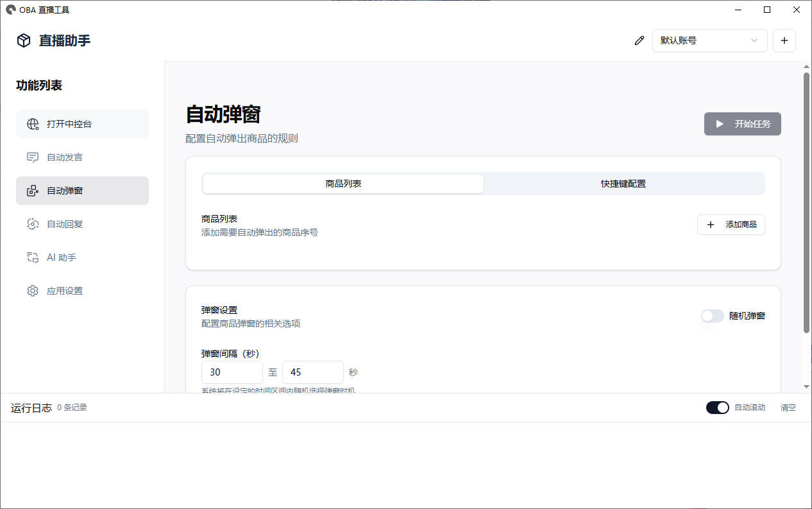Viewport: 812px width, 509px height.
Task: Click the minimum interval field showing 30
Action: pyautogui.click(x=232, y=372)
